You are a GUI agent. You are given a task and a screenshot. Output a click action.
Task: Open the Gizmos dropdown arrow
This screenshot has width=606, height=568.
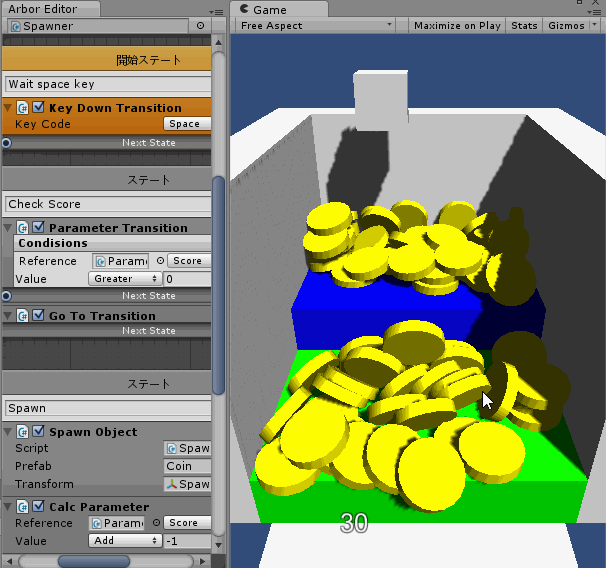coord(594,25)
